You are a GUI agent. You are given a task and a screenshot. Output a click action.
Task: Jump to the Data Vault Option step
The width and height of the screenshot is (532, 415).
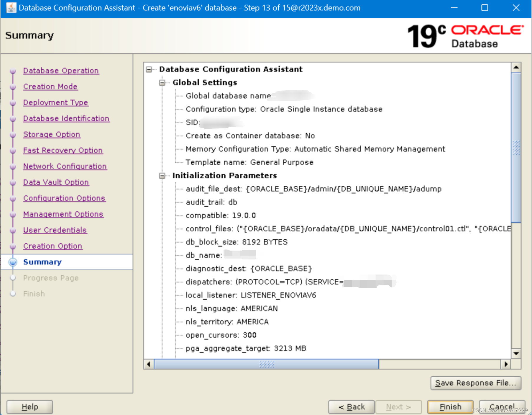(x=56, y=182)
